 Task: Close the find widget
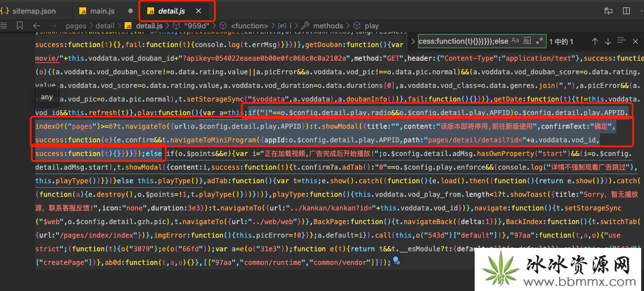(636, 41)
